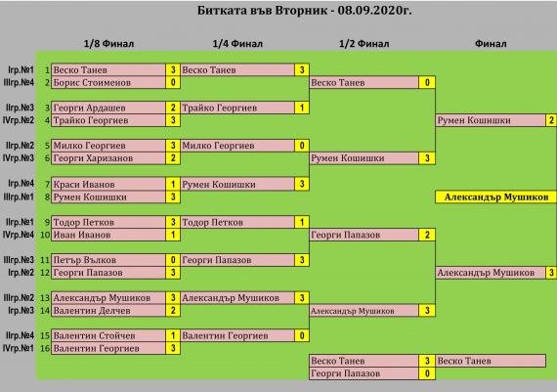Click Трайко Георгиев in 1/4 Финал
This screenshot has width=557, height=392.
[237, 108]
